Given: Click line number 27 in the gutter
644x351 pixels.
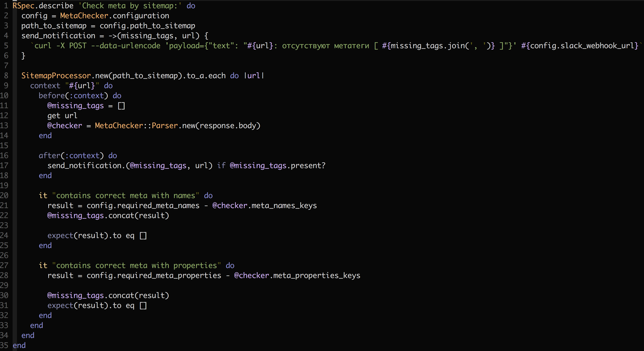Looking at the screenshot, I should (4, 265).
